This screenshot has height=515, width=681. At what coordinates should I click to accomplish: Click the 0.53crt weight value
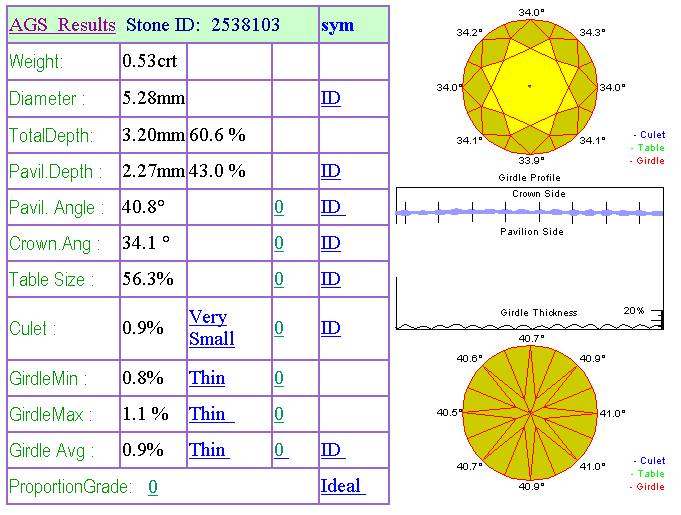pyautogui.click(x=149, y=61)
